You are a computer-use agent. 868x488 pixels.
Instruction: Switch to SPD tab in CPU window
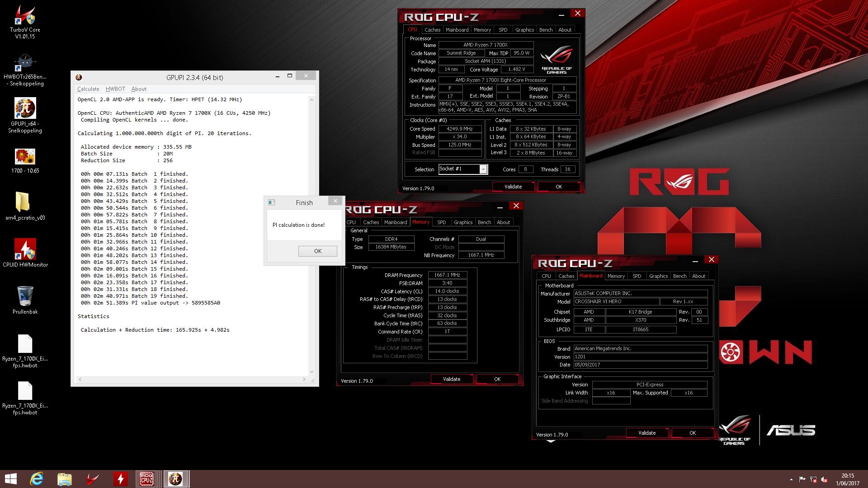click(x=503, y=30)
